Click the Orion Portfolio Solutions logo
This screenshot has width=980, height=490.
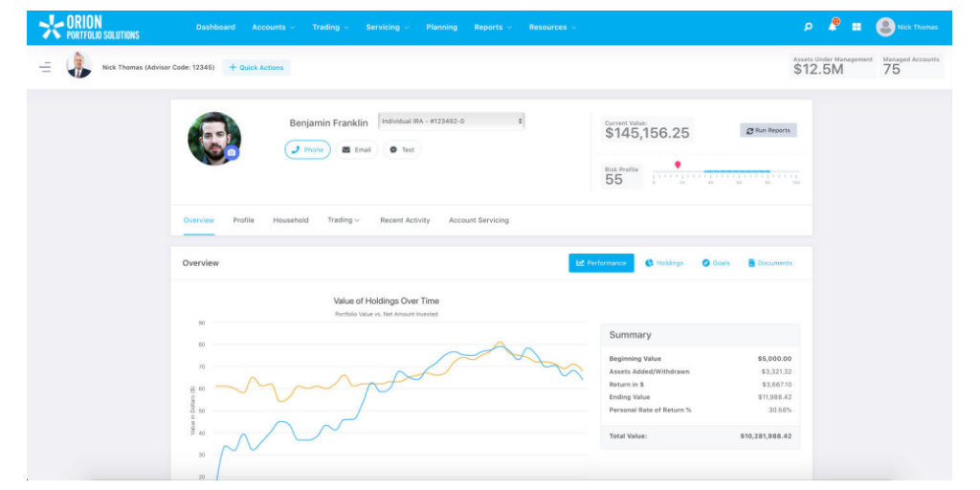[x=89, y=27]
